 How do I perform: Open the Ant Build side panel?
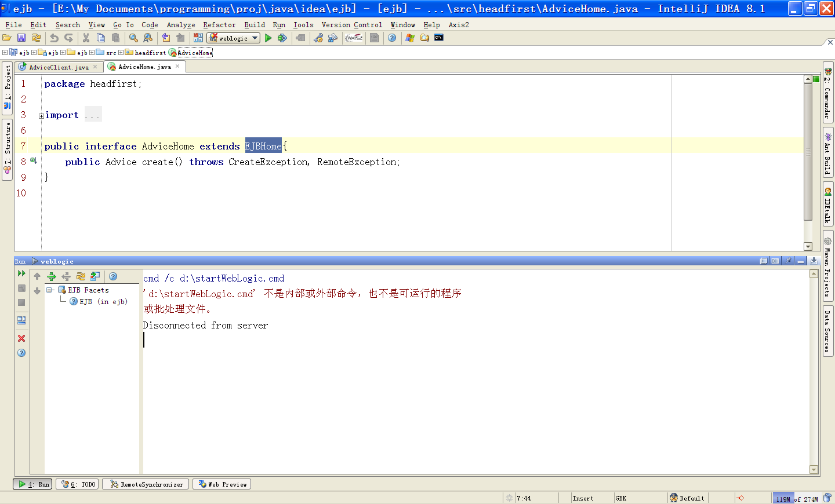pos(827,153)
